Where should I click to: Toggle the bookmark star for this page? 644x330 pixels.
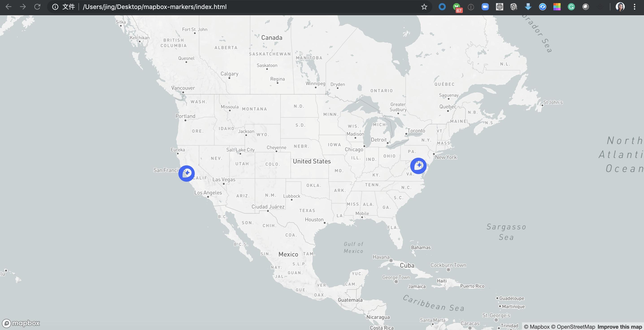coord(424,7)
